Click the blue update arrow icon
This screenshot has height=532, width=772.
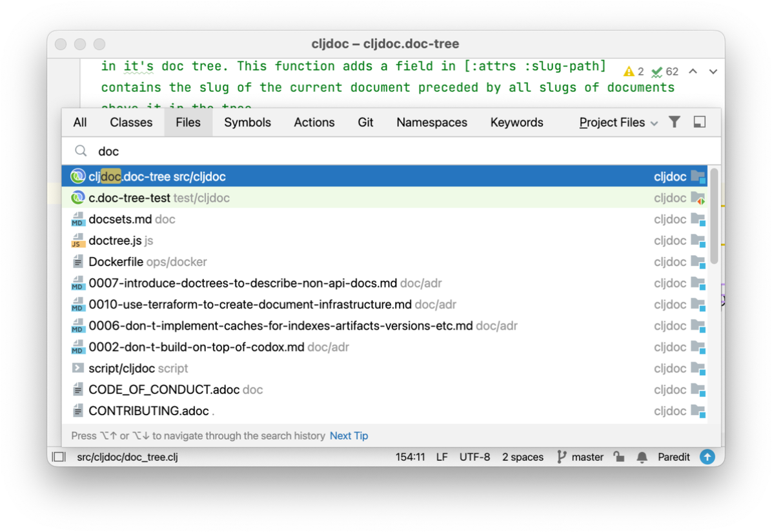(707, 457)
